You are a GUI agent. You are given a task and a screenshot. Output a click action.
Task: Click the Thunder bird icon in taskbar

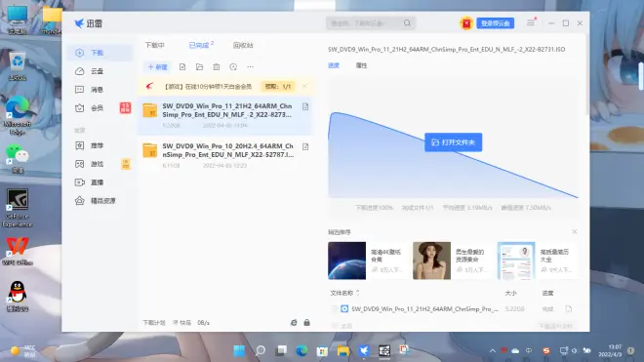364,350
